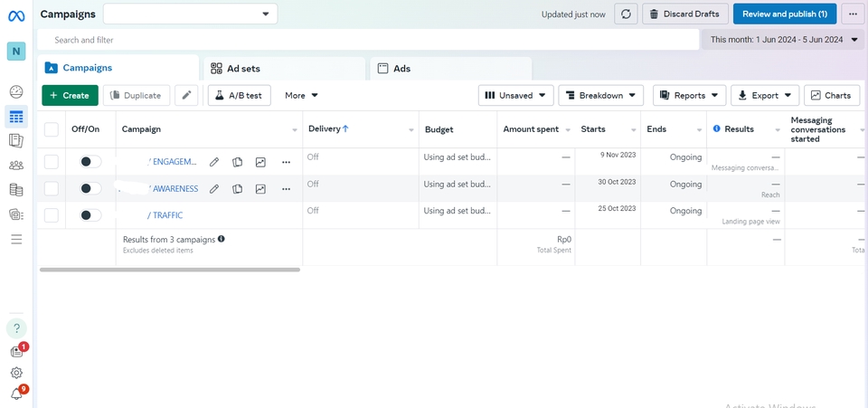Switch to the Campaigns tab
Screen dimensions: 868x408
coord(118,68)
